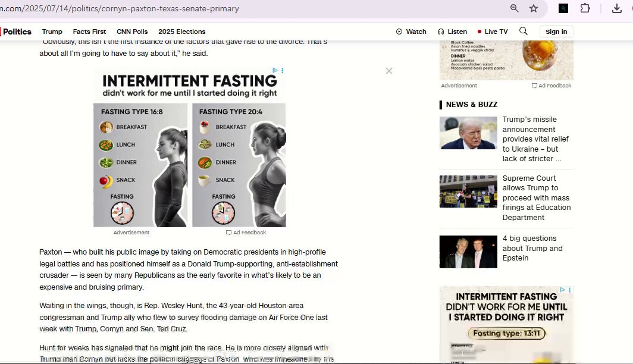The image size is (633, 364).
Task: Click the browser address bar URL
Action: tap(120, 8)
